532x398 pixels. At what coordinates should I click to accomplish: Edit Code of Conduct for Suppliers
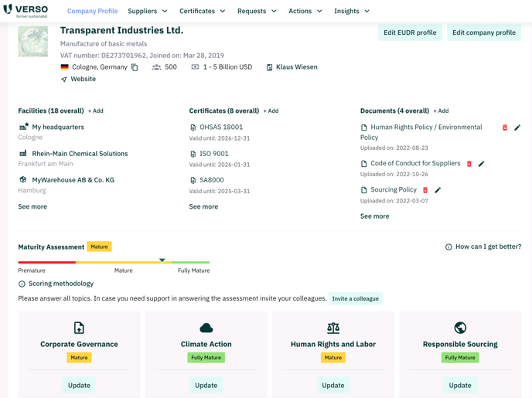pyautogui.click(x=482, y=164)
